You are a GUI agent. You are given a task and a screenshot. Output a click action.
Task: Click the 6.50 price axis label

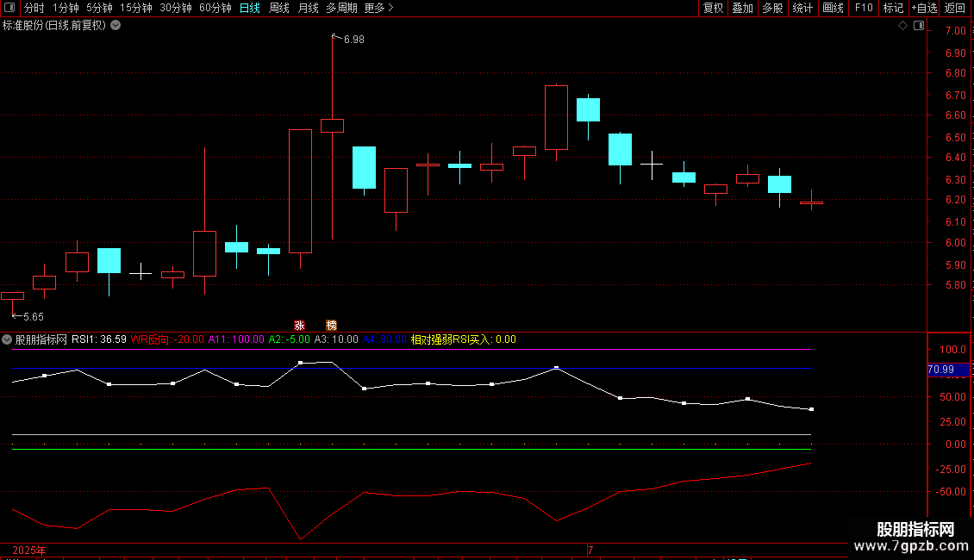click(955, 137)
